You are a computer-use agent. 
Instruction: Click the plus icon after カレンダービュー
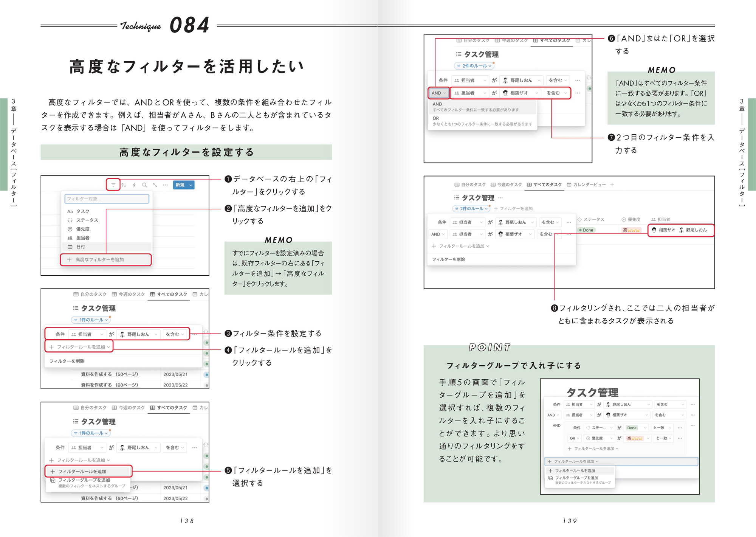coord(612,185)
